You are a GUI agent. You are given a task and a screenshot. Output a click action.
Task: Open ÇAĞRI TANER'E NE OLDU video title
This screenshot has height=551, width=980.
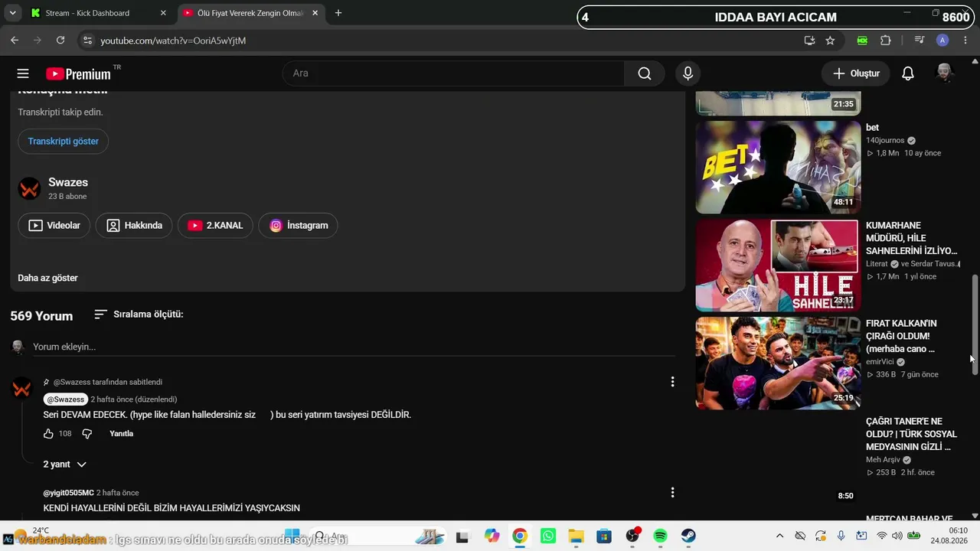click(x=911, y=434)
